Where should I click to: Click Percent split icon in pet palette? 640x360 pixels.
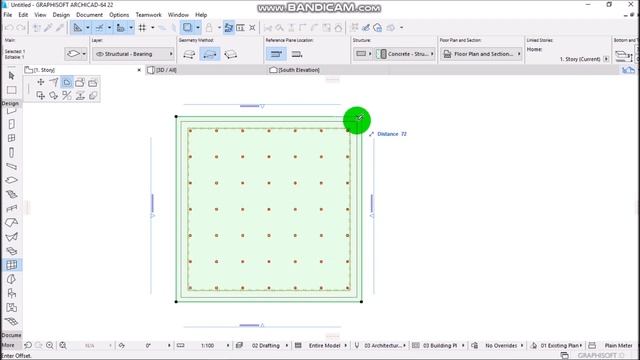(67, 96)
